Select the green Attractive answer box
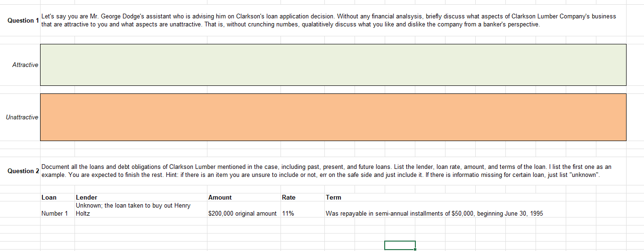Image resolution: width=644 pixels, height=251 pixels. tap(333, 65)
